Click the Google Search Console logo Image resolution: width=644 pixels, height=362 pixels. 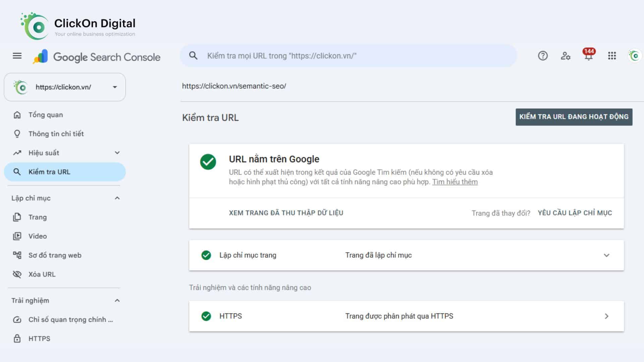coord(97,57)
